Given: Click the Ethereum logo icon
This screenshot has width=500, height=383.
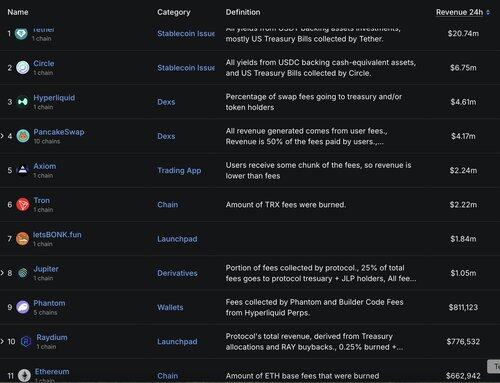Looking at the screenshot, I should point(24,375).
